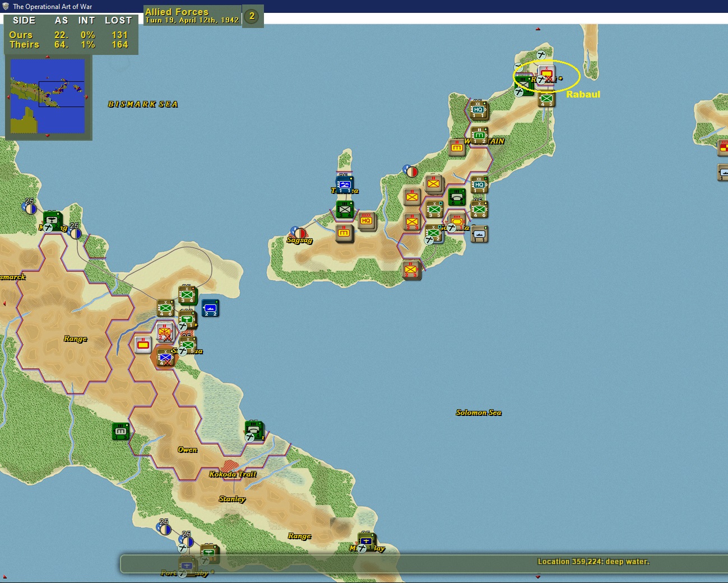The image size is (728, 583).
Task: Select the green 3-4 infantry near Salamaua
Action: coord(187,295)
